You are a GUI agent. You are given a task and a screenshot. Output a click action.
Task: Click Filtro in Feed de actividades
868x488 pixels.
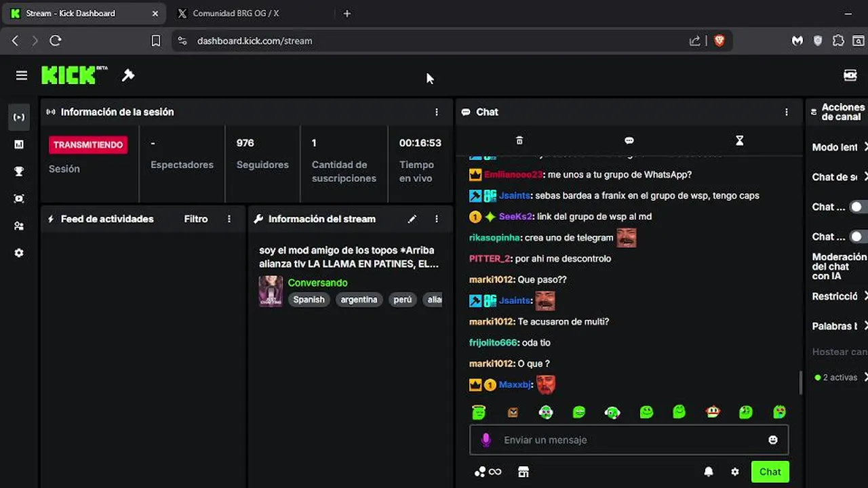[196, 219]
